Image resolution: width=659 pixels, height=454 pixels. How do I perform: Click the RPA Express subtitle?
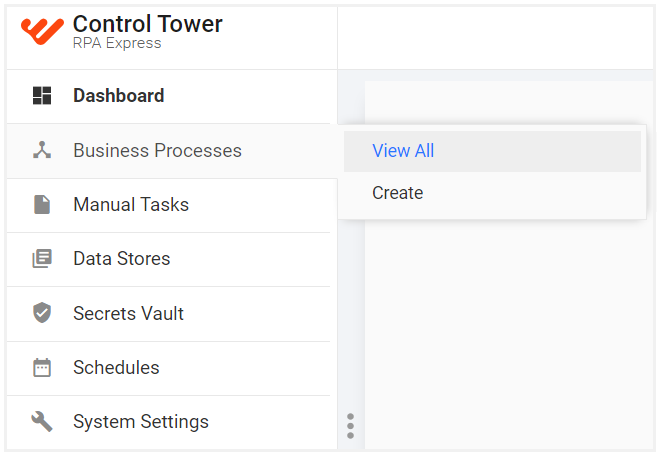click(x=117, y=43)
